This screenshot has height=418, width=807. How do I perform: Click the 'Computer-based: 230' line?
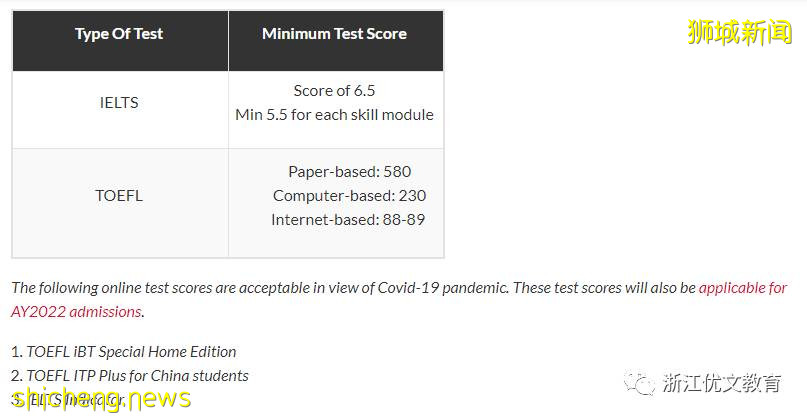(x=349, y=195)
